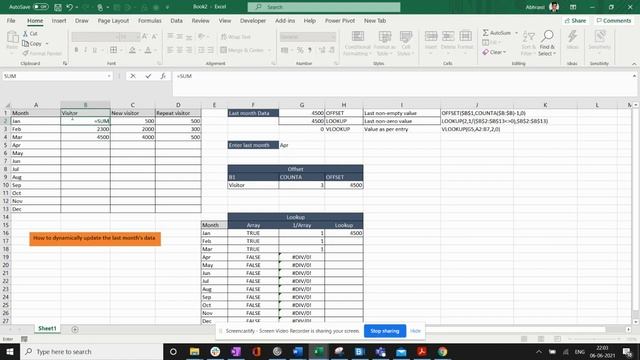Click the Percent Style icon
The image size is (640, 360).
pos(300,50)
